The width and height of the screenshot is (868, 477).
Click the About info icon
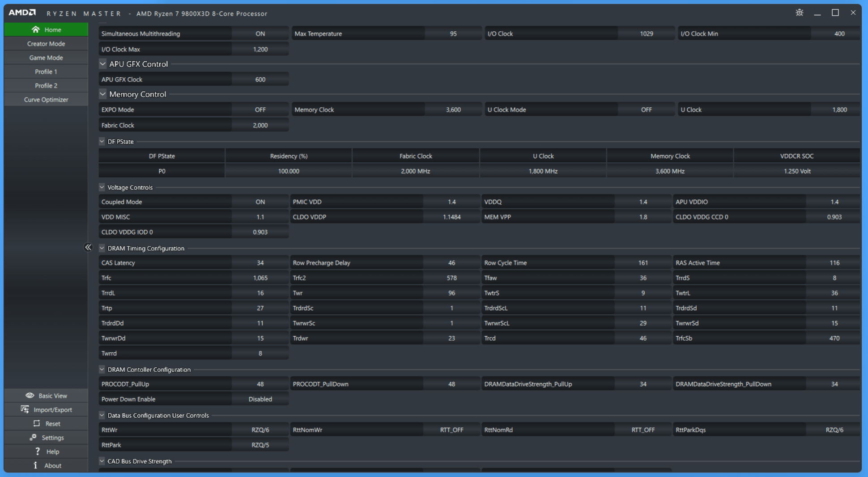(x=35, y=465)
